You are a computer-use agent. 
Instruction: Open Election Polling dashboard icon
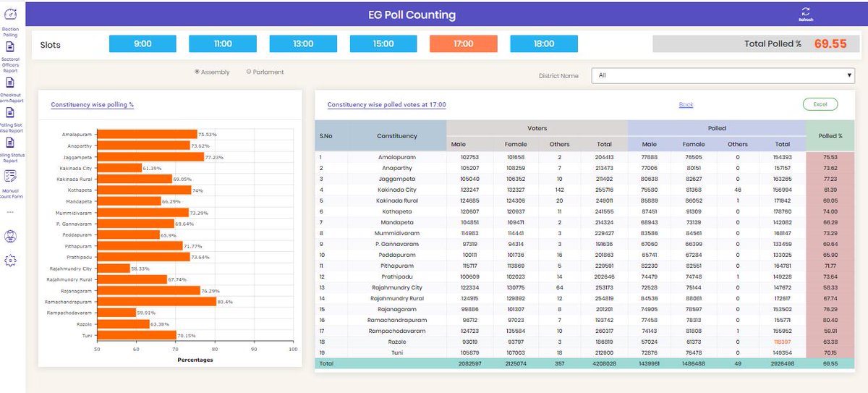[x=11, y=14]
